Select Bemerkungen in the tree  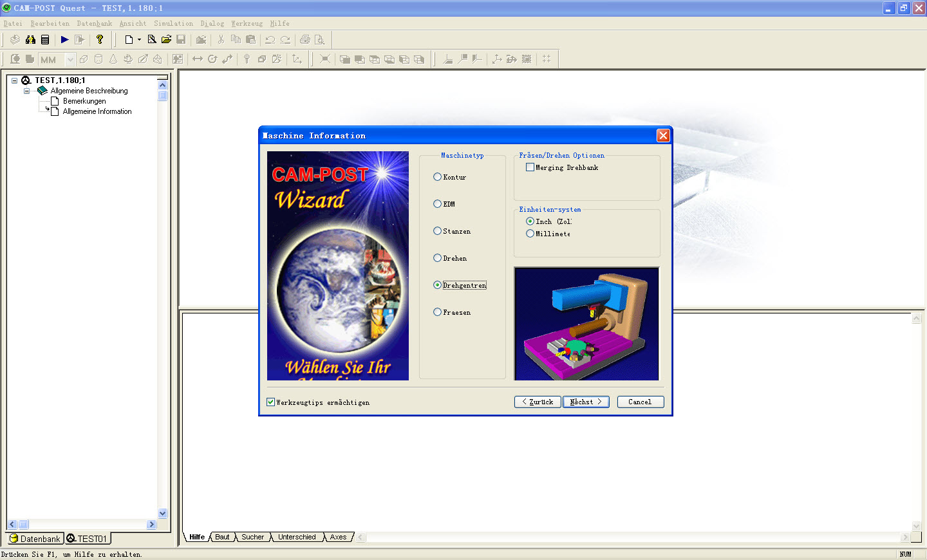point(84,101)
